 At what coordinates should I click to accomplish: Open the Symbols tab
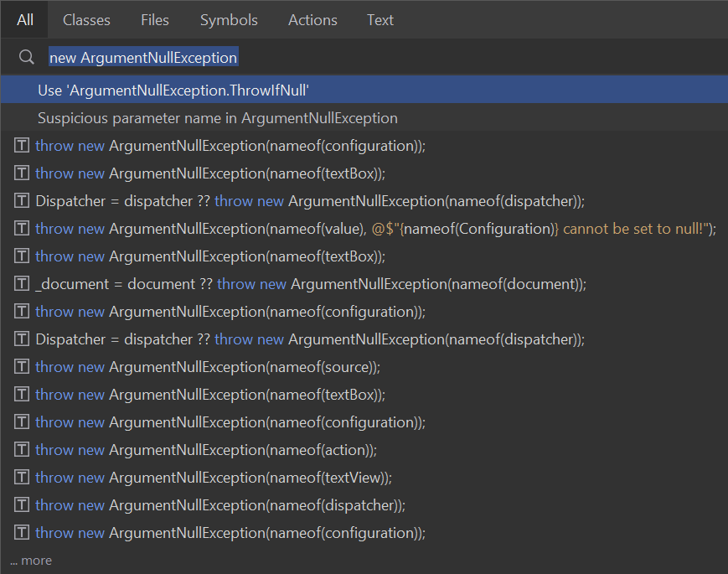[229, 20]
